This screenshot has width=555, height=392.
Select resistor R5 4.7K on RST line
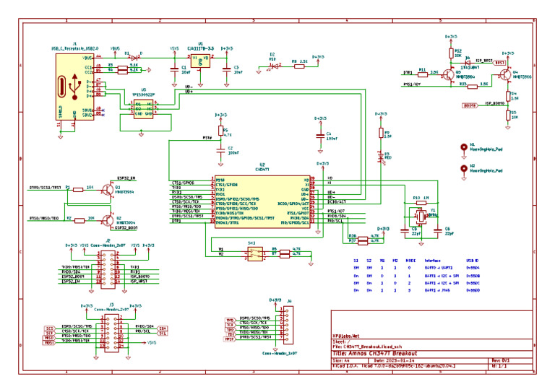221,131
